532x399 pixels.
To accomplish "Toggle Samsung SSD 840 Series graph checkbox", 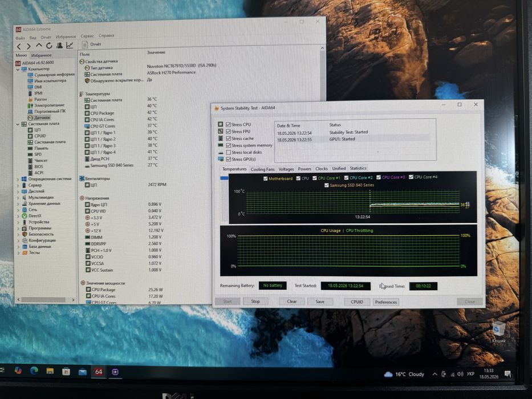I will point(326,185).
